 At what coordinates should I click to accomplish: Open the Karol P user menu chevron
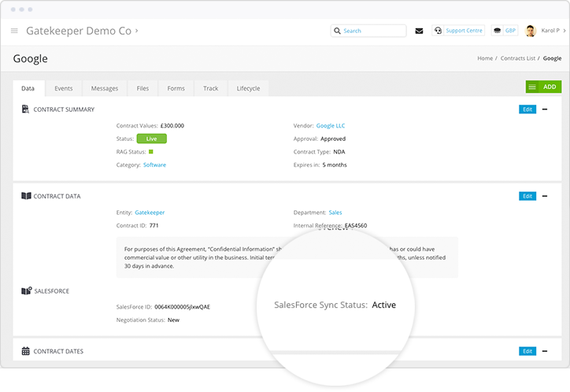[x=564, y=31]
